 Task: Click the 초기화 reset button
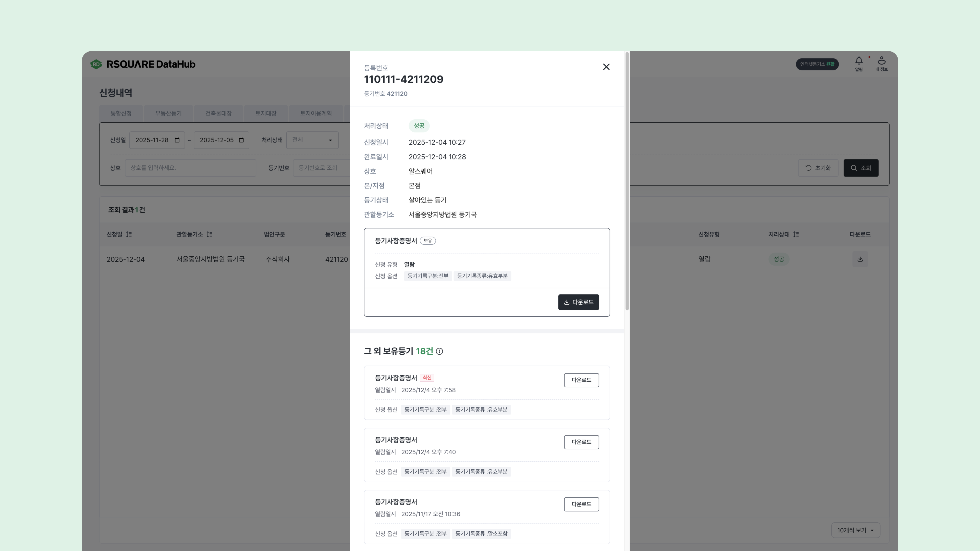[x=818, y=168]
